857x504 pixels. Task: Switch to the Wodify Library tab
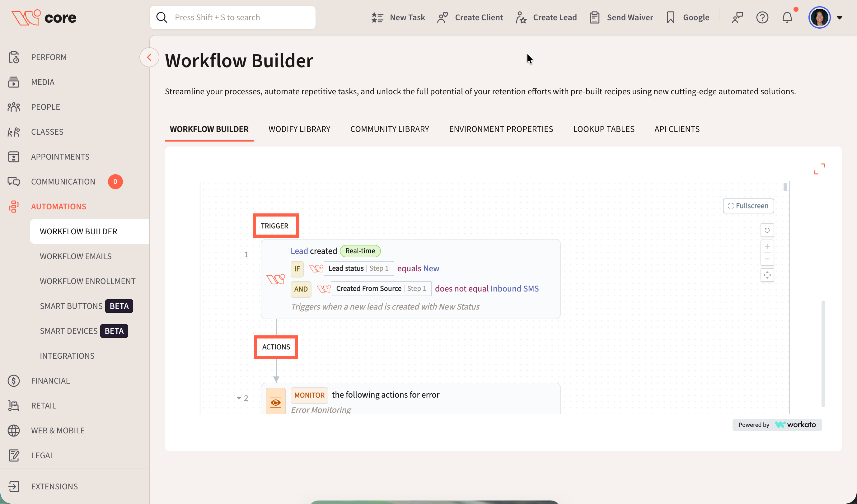[x=299, y=129]
